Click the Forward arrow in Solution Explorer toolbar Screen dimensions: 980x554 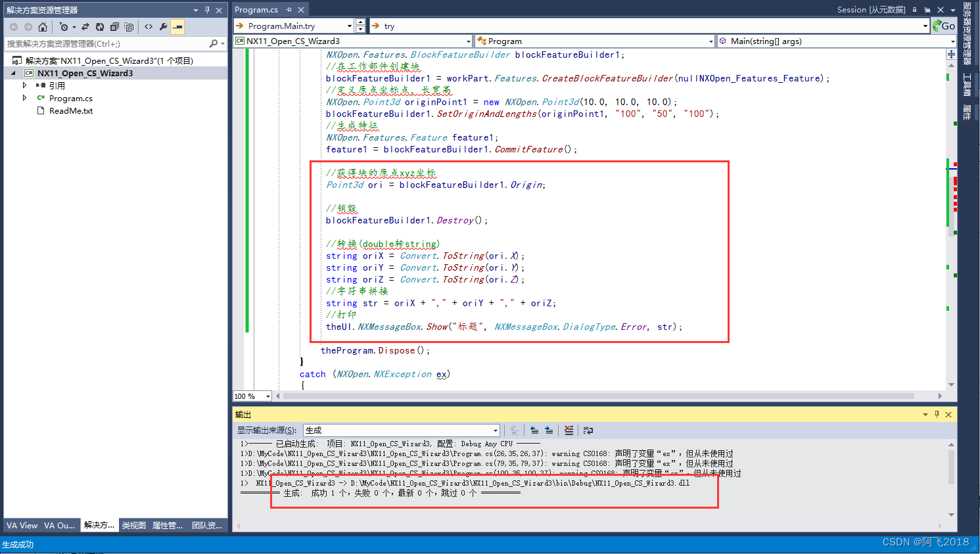click(28, 27)
